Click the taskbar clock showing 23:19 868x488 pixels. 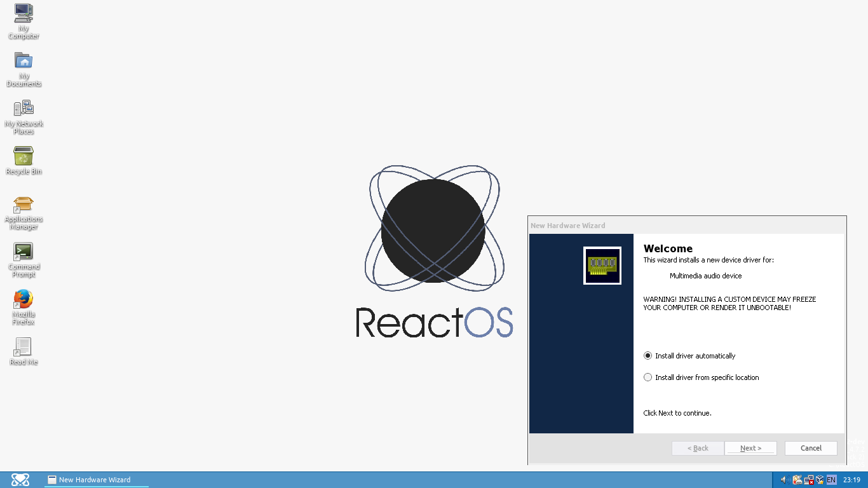[851, 480]
